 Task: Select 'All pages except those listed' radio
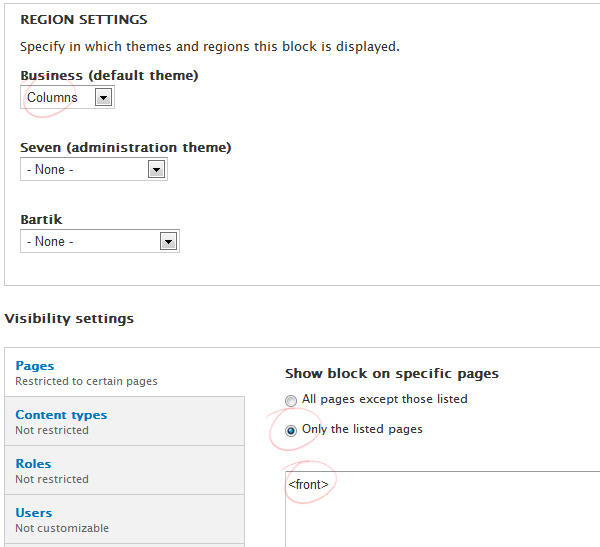click(x=291, y=400)
